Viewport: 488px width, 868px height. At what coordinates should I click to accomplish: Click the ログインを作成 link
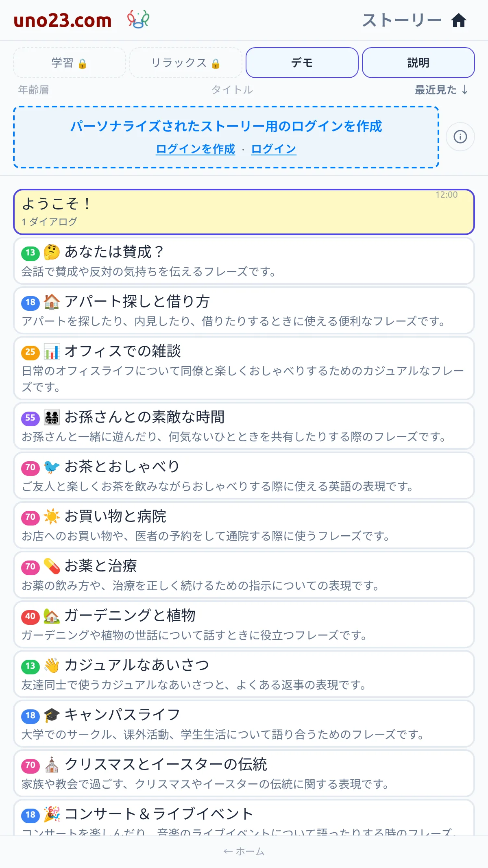click(x=196, y=149)
